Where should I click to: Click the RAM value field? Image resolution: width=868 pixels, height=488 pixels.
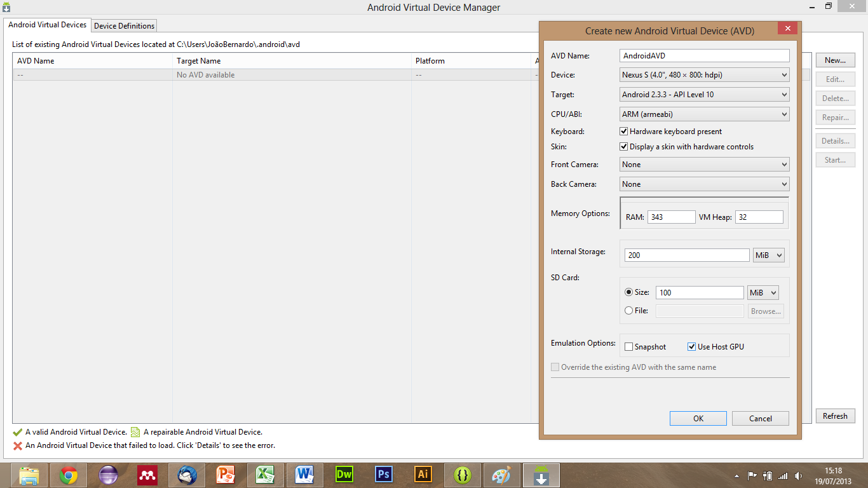[672, 217]
